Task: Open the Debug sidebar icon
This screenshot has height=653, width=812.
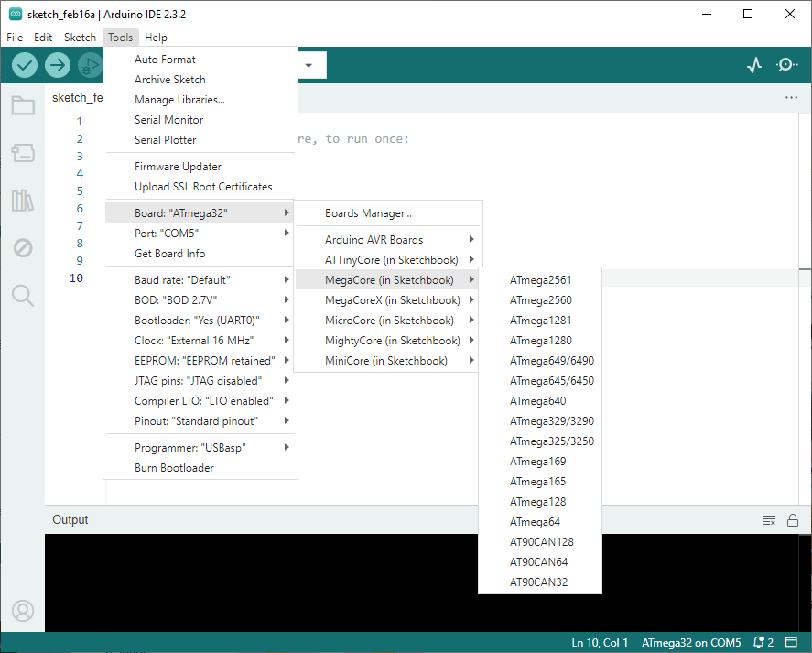Action: [x=23, y=248]
